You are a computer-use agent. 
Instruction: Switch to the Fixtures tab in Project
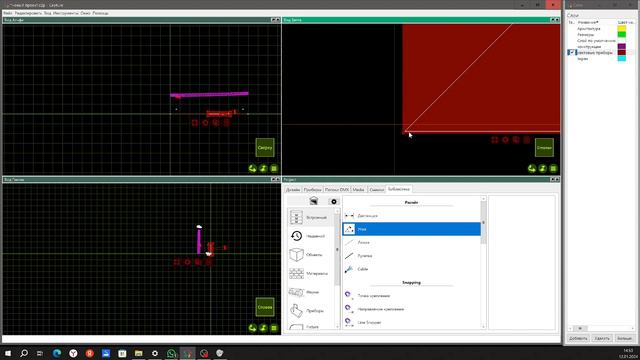coord(312,190)
